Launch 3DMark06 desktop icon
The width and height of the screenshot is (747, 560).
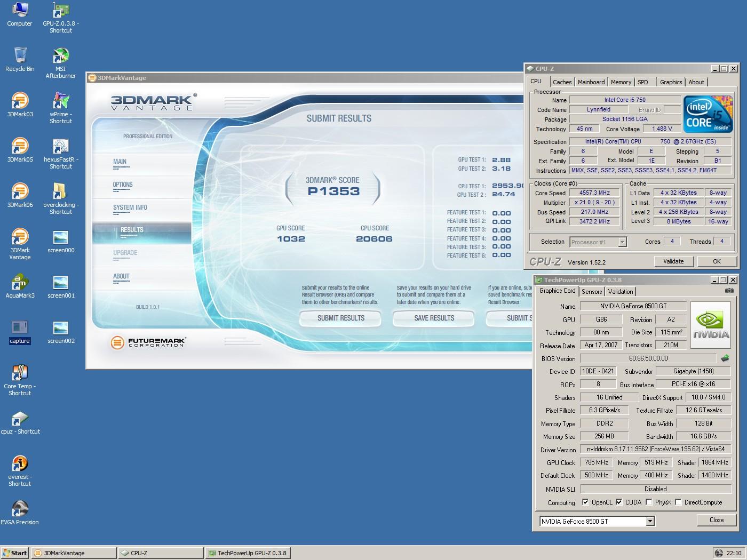tap(20, 196)
